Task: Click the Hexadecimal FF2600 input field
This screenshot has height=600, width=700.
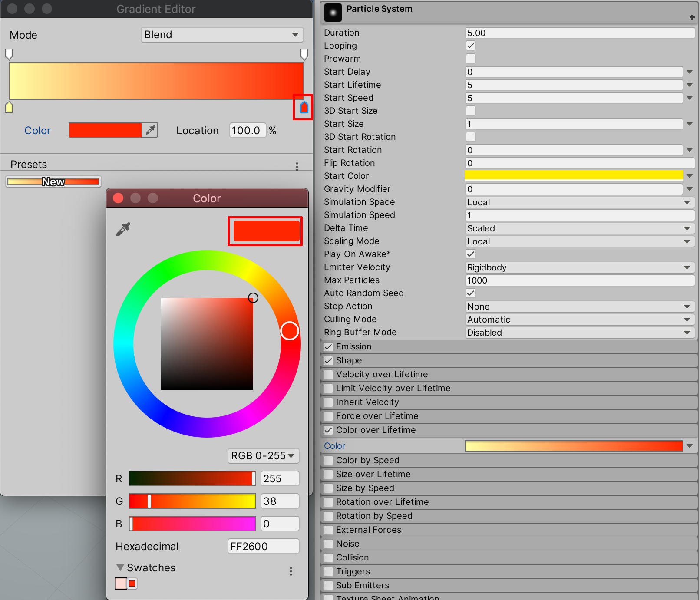Action: click(263, 546)
